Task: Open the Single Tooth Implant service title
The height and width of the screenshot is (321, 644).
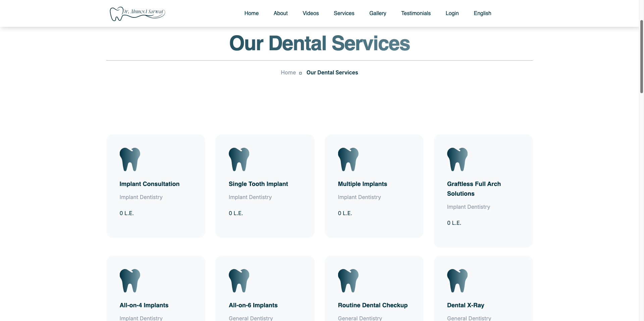Action: tap(258, 184)
